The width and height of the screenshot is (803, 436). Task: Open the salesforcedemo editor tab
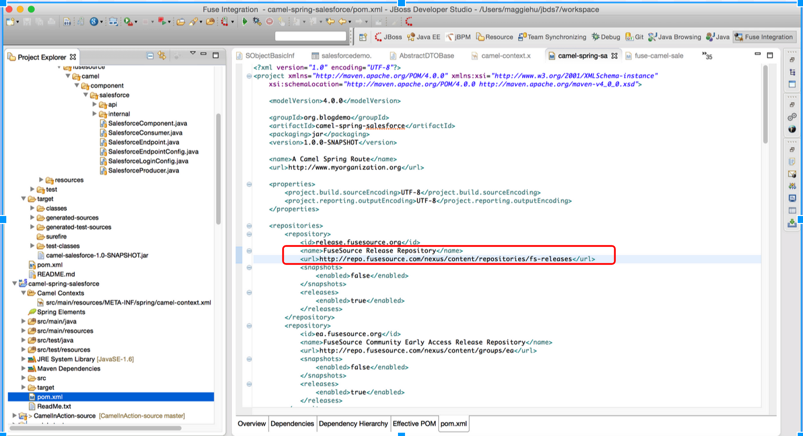342,56
